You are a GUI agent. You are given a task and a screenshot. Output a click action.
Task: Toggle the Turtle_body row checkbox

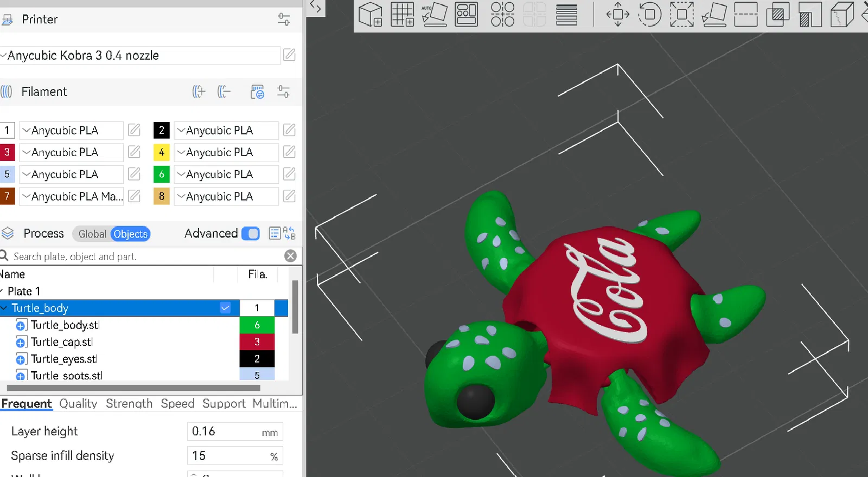[226, 308]
